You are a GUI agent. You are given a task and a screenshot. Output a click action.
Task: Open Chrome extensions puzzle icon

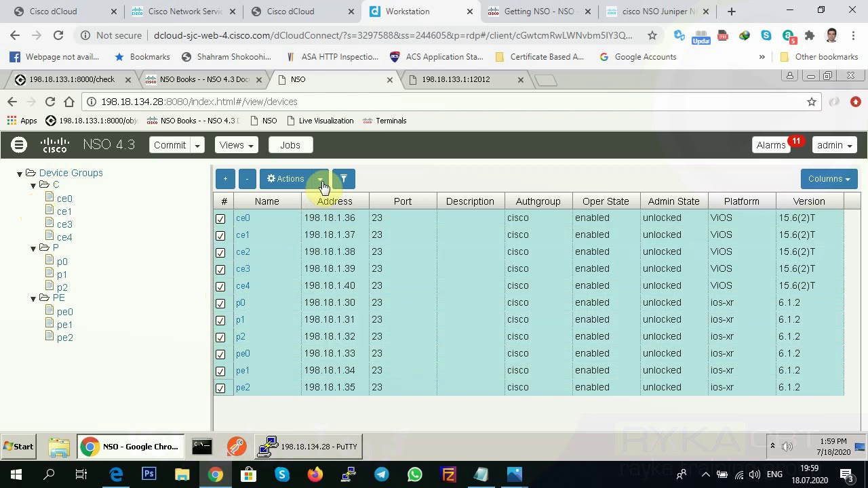[x=810, y=35]
